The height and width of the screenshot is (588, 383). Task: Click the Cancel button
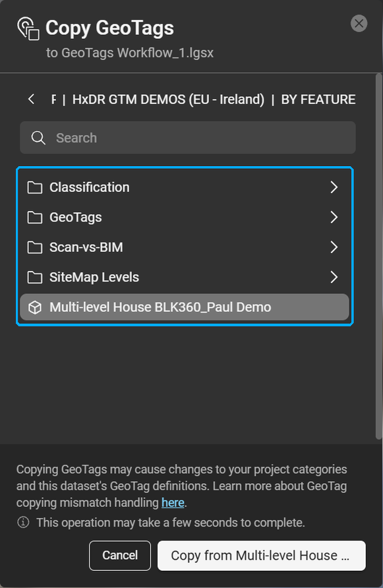(x=120, y=556)
